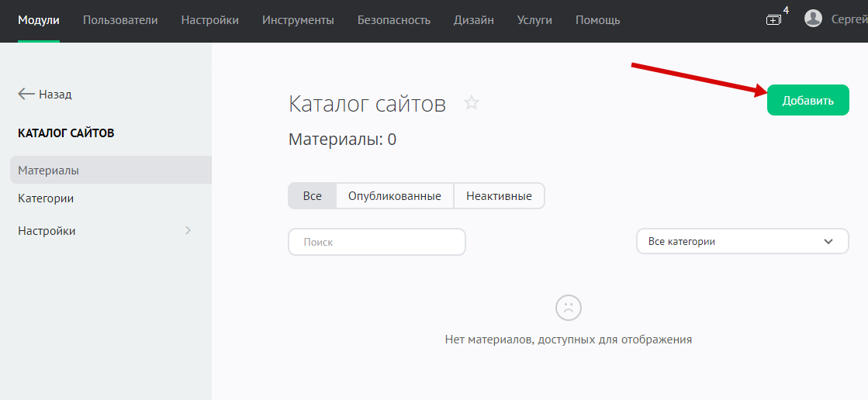Open Настройки in the top navigation

tap(210, 20)
